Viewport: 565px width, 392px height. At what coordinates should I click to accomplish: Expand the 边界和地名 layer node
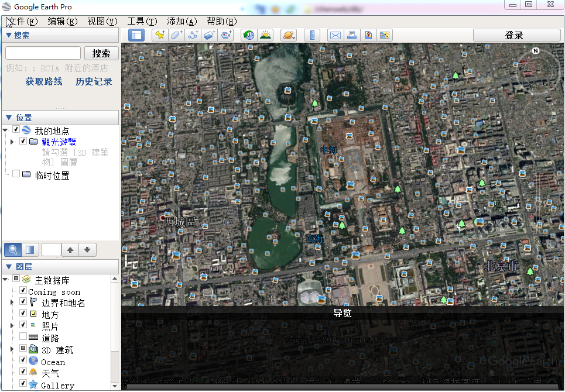(x=12, y=302)
